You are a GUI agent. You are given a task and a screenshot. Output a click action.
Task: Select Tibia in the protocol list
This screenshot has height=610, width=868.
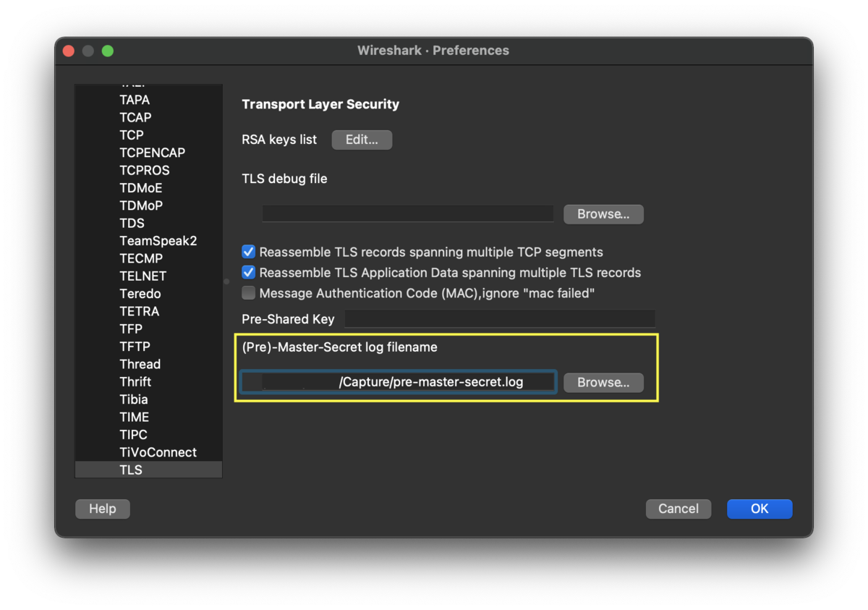[148, 399]
